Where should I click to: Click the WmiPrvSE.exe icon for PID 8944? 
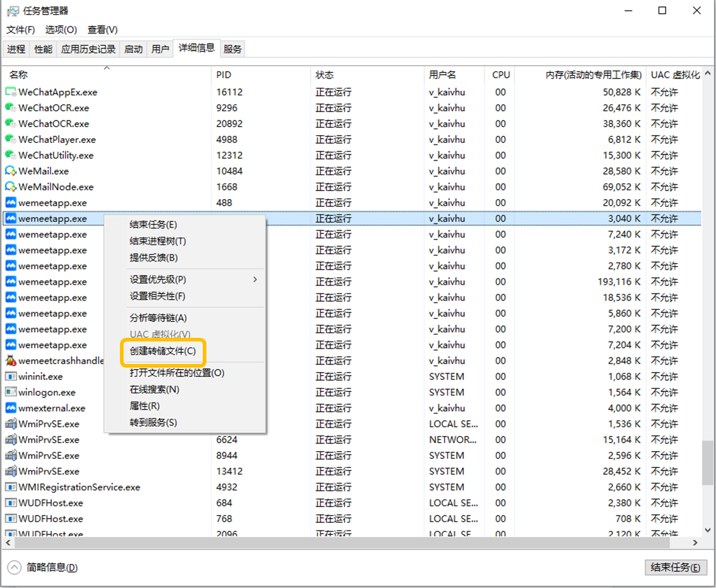point(10,455)
